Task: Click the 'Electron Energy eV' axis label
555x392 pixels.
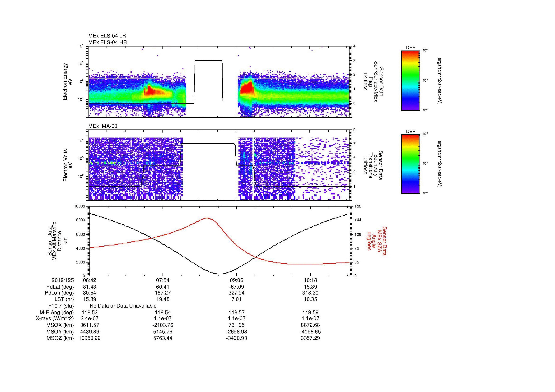Action: click(x=67, y=82)
